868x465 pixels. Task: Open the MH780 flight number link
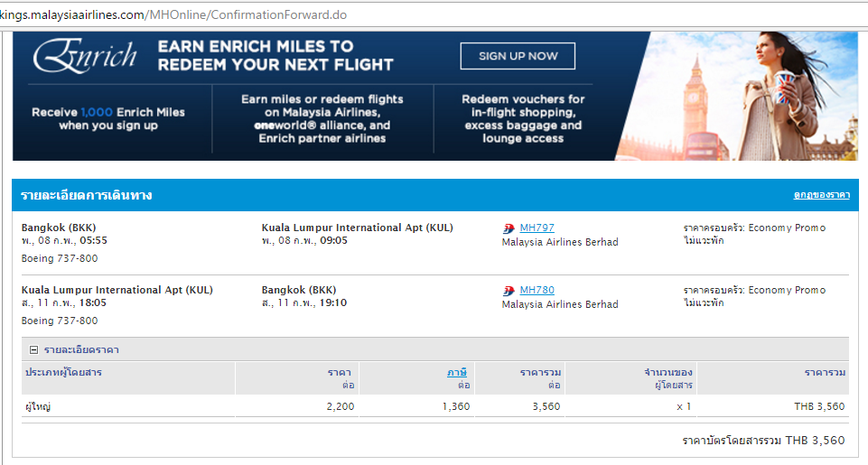pyautogui.click(x=537, y=290)
